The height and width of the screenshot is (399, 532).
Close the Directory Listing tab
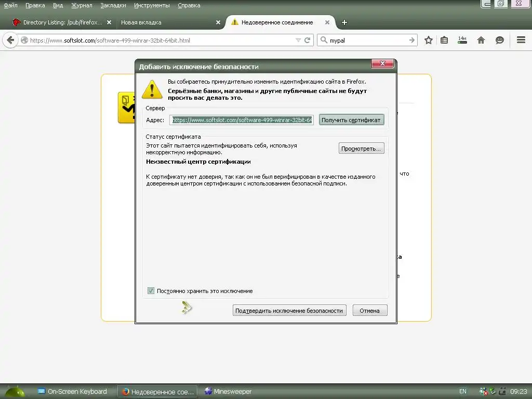pos(109,22)
